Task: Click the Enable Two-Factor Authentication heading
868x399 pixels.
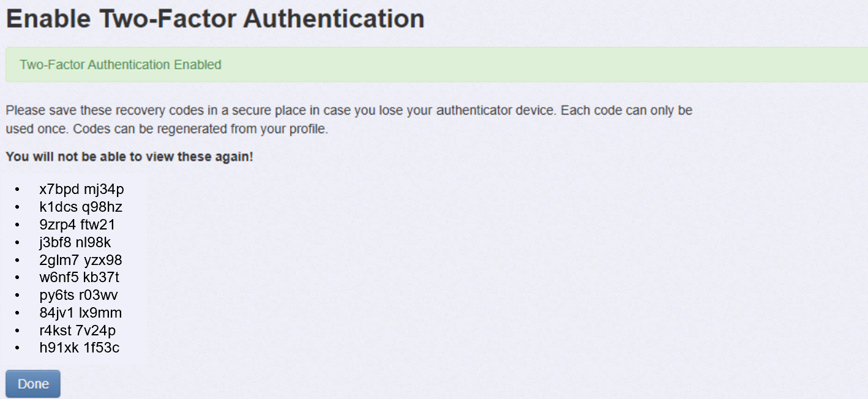Action: pyautogui.click(x=215, y=18)
